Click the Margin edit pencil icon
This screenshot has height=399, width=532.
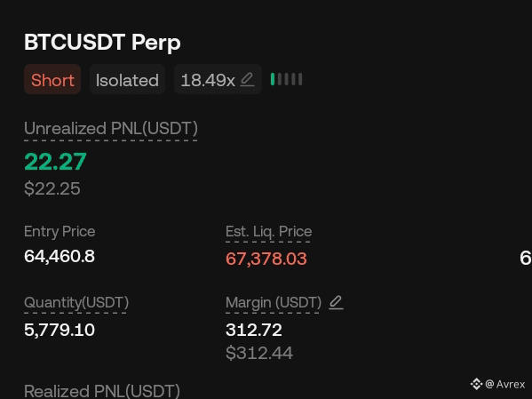point(336,302)
